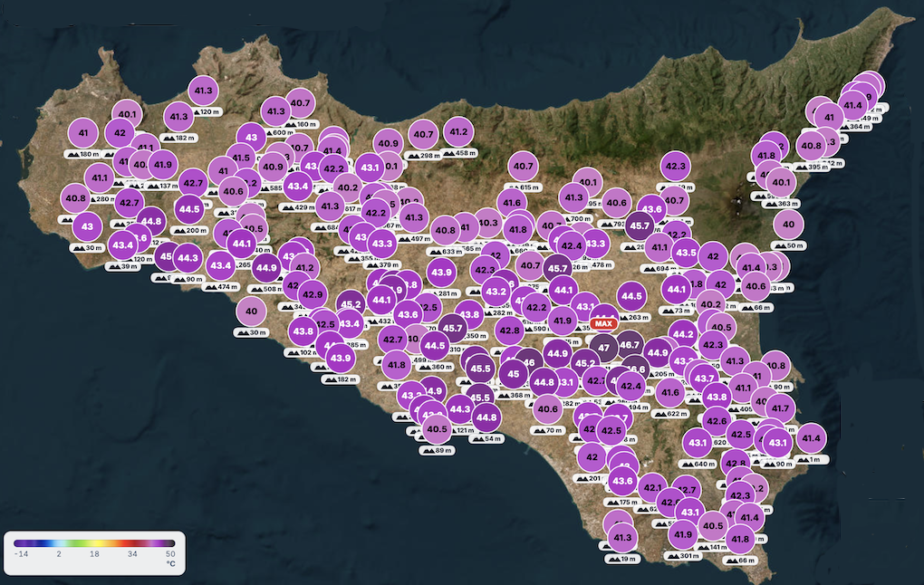Click the 40 marker above 50 m label

point(788,224)
